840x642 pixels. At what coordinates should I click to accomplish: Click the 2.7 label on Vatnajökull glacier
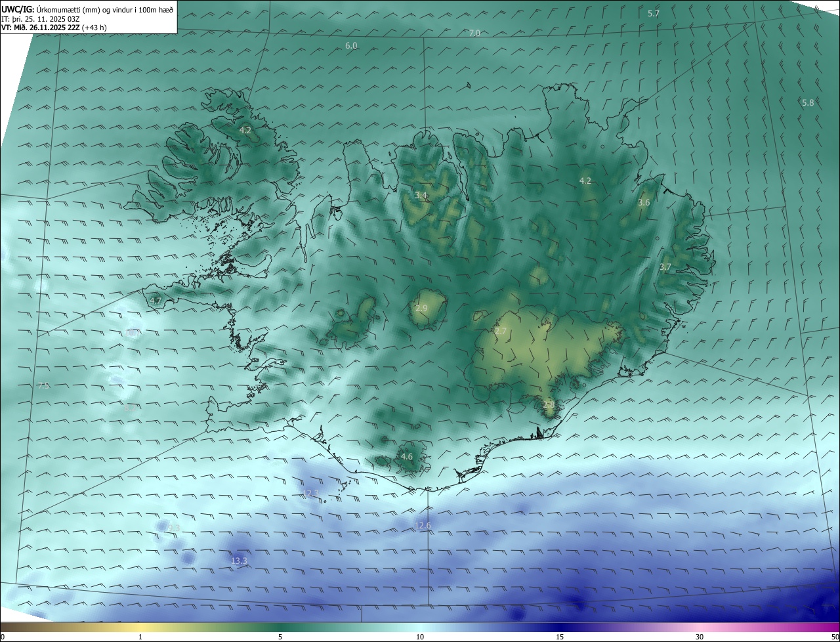(501, 331)
